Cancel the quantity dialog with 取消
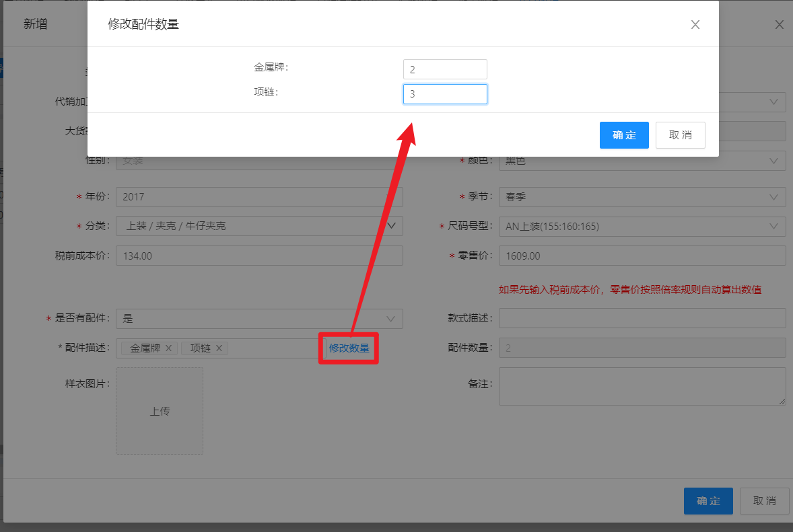Image resolution: width=793 pixels, height=532 pixels. point(680,135)
